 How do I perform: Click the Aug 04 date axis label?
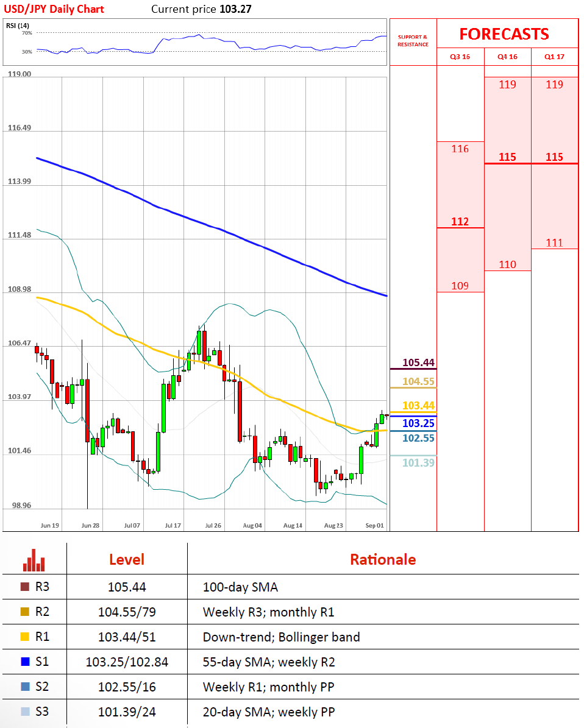[x=252, y=526]
